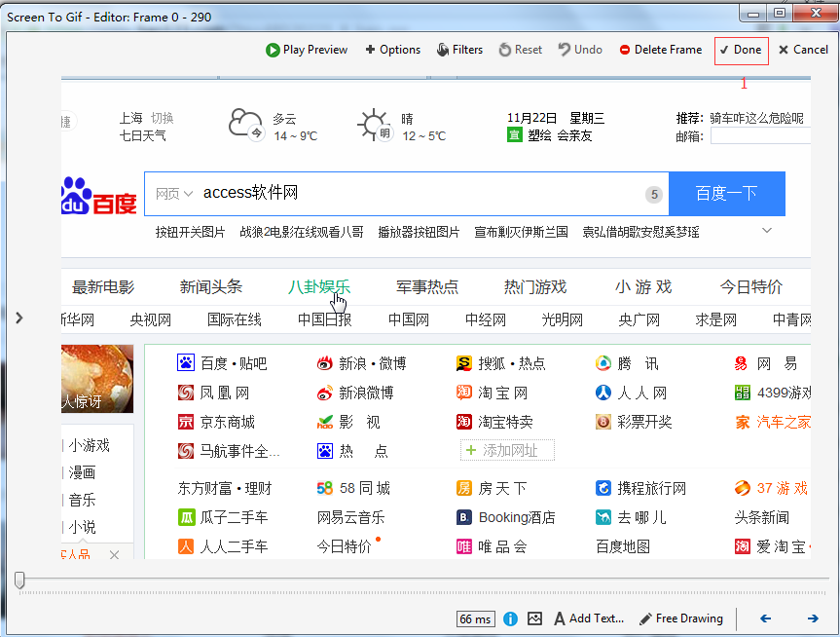The width and height of the screenshot is (840, 637).
Task: Cancel the editor changes
Action: pyautogui.click(x=804, y=50)
